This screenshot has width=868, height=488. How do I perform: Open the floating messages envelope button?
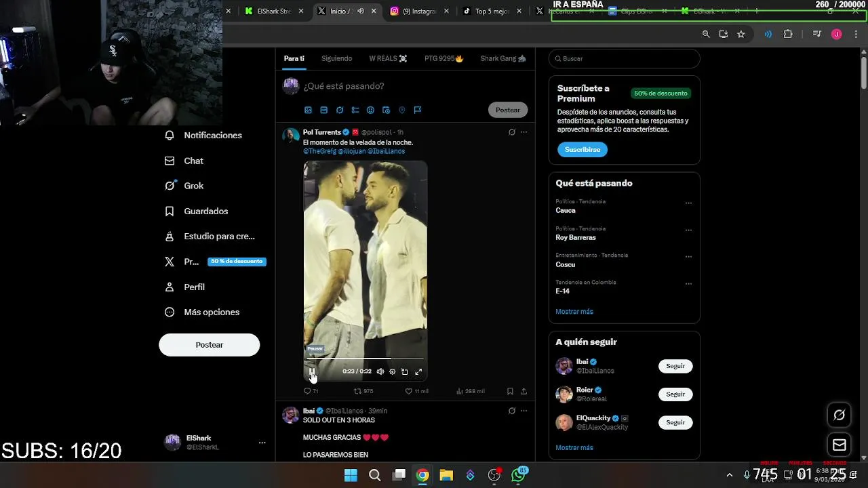tap(839, 445)
